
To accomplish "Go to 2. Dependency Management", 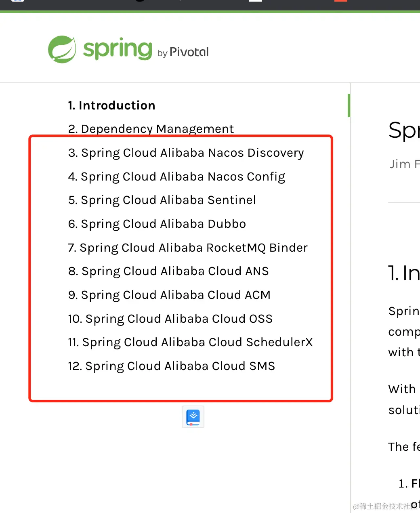I will (151, 129).
